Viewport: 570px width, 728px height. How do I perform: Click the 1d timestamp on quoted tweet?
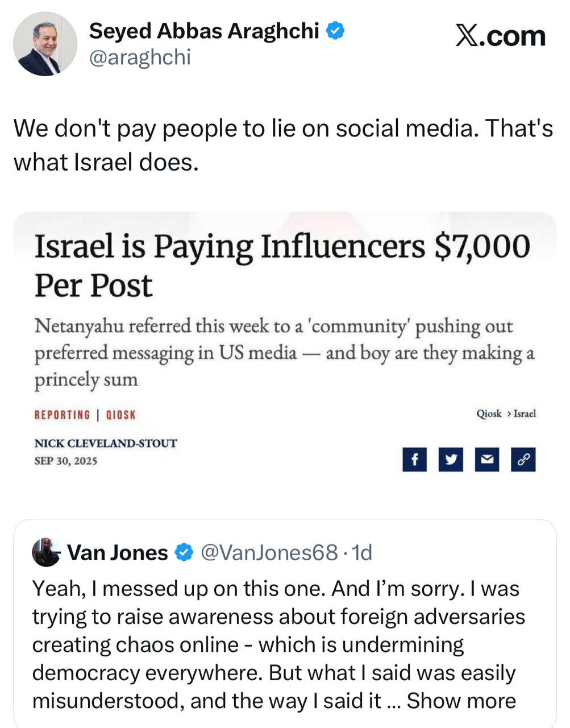(x=362, y=552)
